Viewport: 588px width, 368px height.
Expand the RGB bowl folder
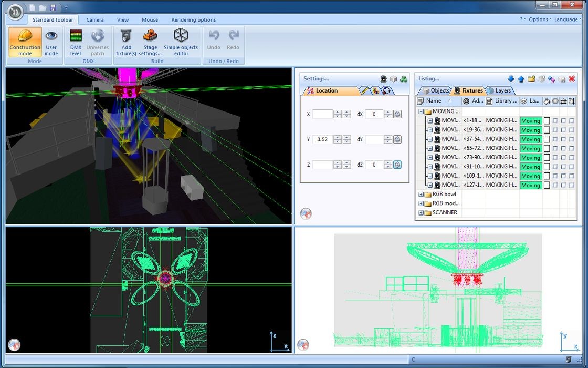pyautogui.click(x=421, y=195)
